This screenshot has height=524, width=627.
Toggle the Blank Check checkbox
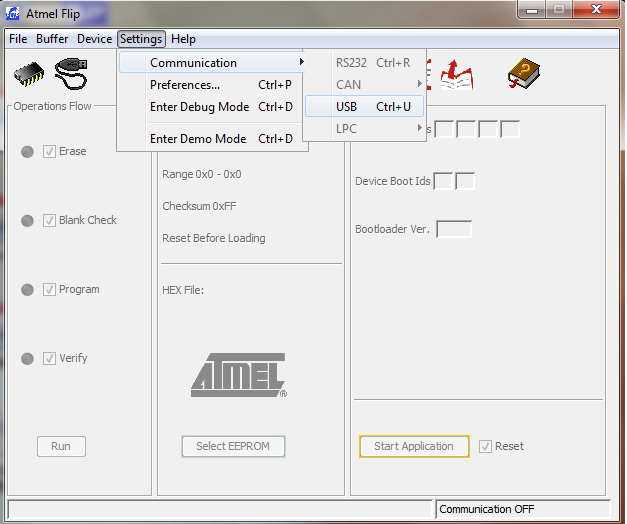point(49,220)
